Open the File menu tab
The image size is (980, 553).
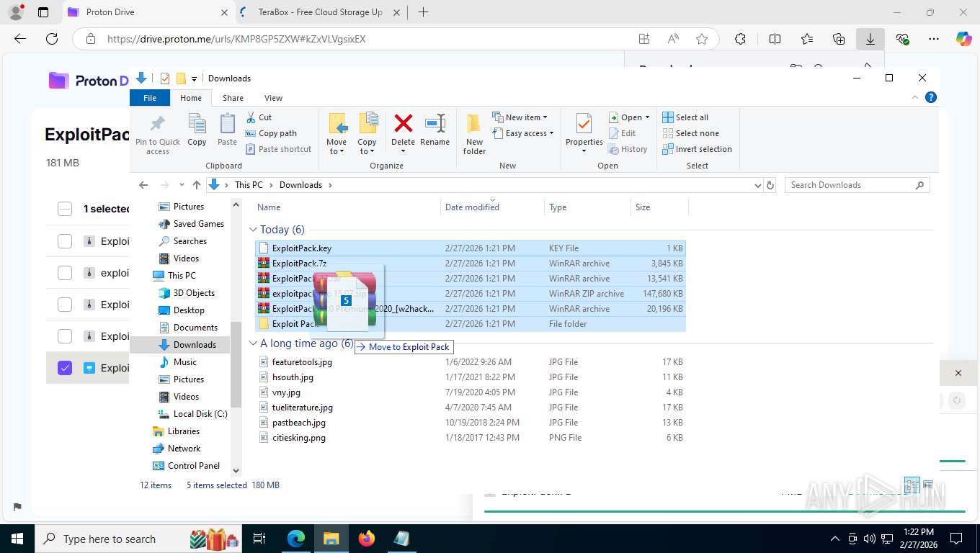click(x=150, y=97)
